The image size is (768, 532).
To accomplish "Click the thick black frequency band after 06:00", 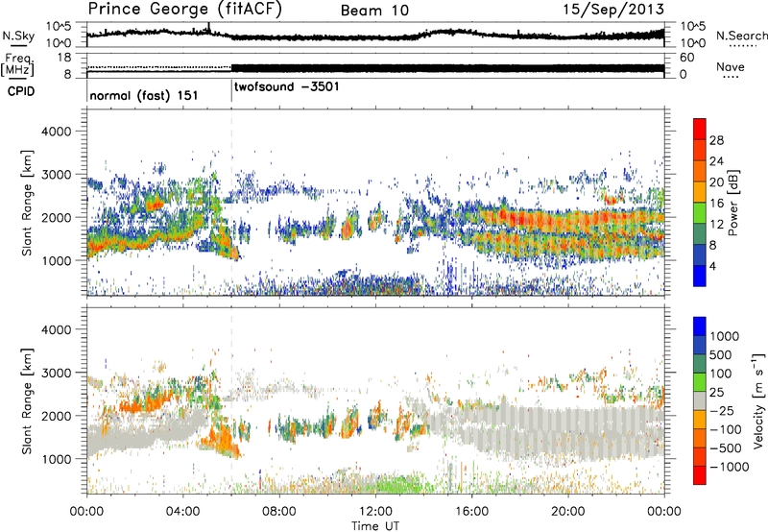I will (x=447, y=68).
